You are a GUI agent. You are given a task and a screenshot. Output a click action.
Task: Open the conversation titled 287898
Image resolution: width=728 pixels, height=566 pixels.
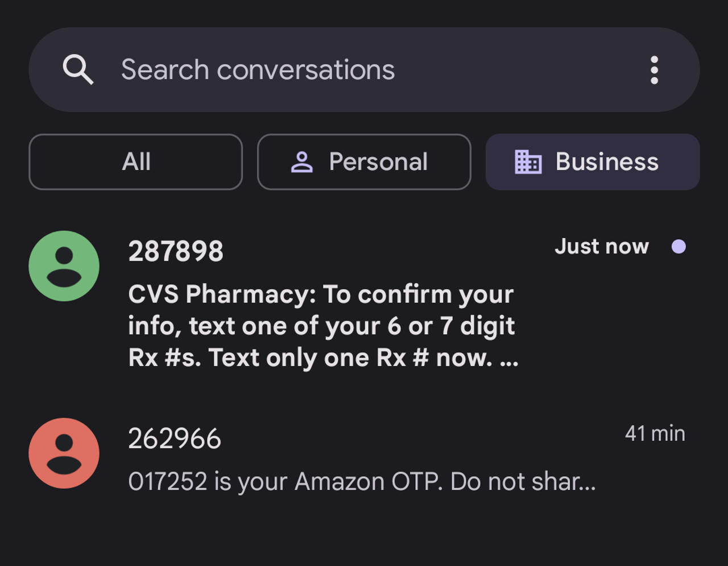(x=176, y=251)
